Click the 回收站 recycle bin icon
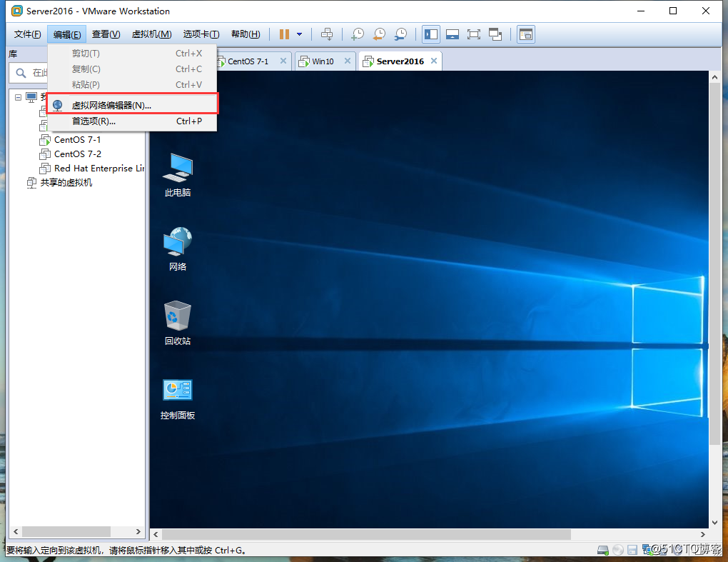This screenshot has width=728, height=562. (178, 323)
